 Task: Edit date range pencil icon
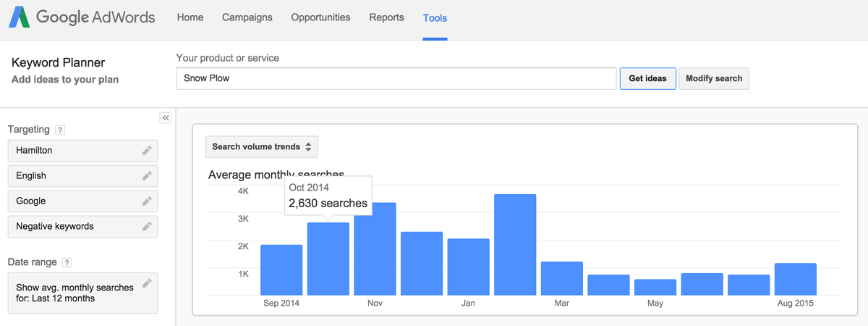[x=147, y=283]
